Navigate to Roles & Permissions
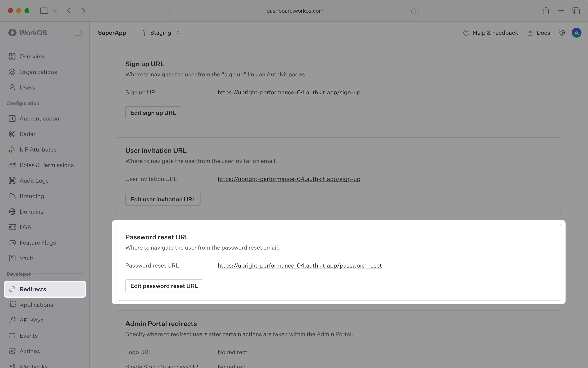Image resolution: width=588 pixels, height=368 pixels. (47, 165)
